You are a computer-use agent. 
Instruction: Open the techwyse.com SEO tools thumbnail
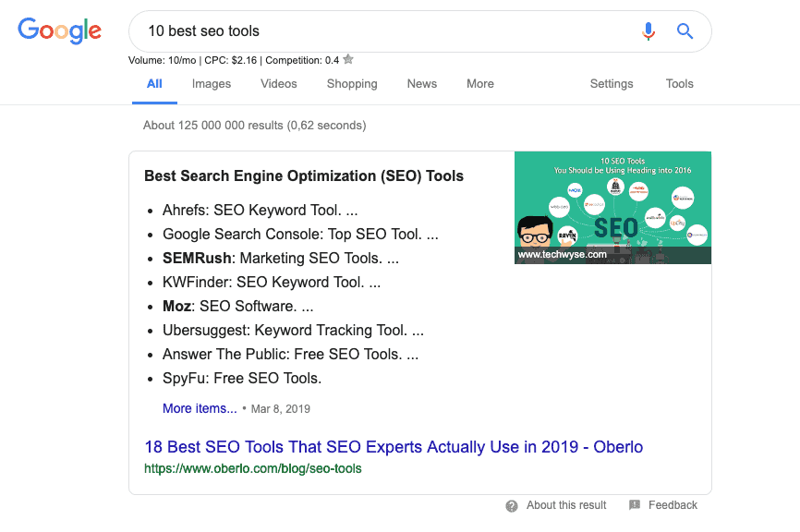pyautogui.click(x=612, y=208)
